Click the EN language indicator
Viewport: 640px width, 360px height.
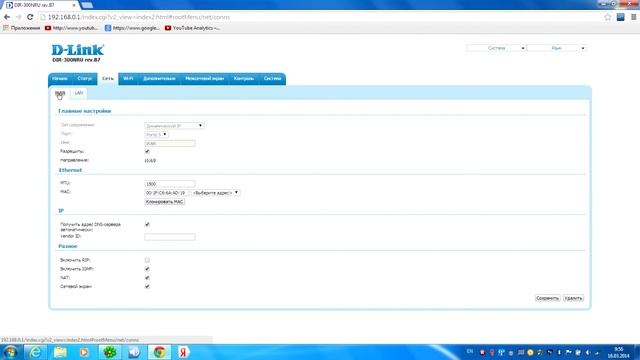click(470, 352)
